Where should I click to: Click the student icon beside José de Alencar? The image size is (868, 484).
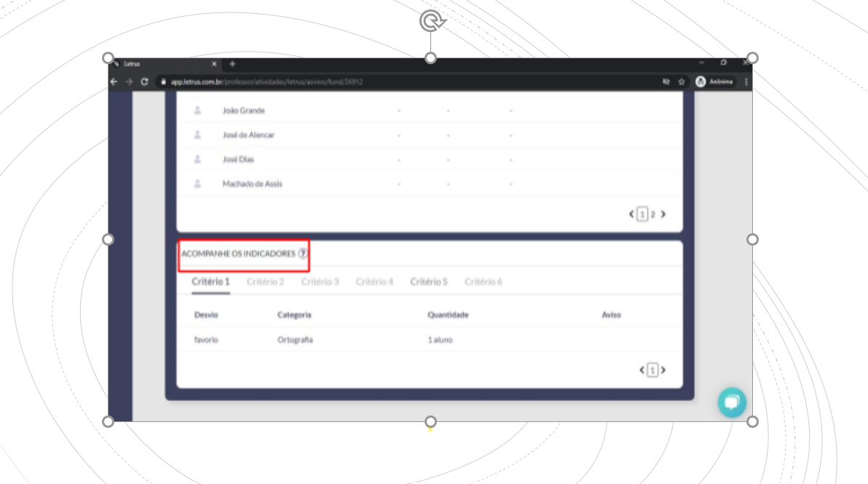point(197,135)
